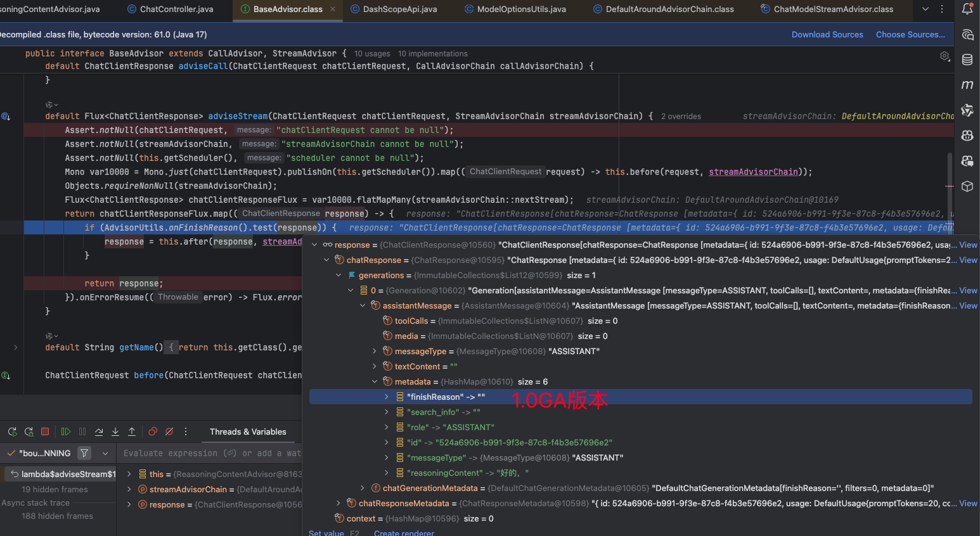Switch to ChatController.java tab
Viewport: 980px width, 536px height.
point(170,9)
